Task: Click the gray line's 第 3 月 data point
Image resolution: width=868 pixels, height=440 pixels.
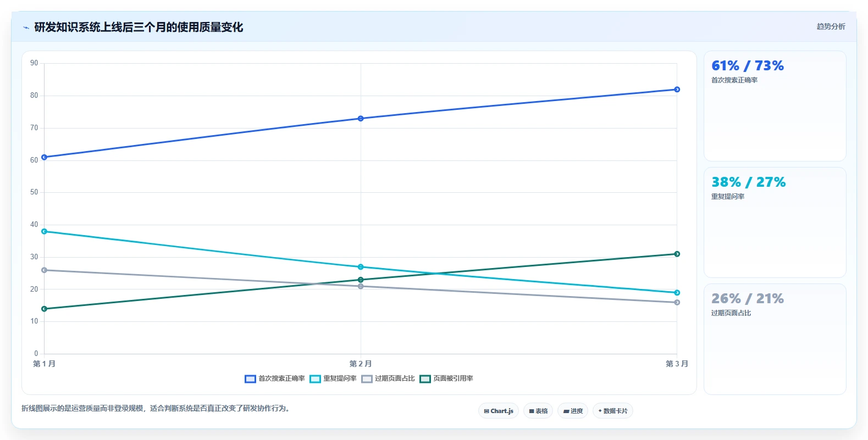Action: pos(677,302)
